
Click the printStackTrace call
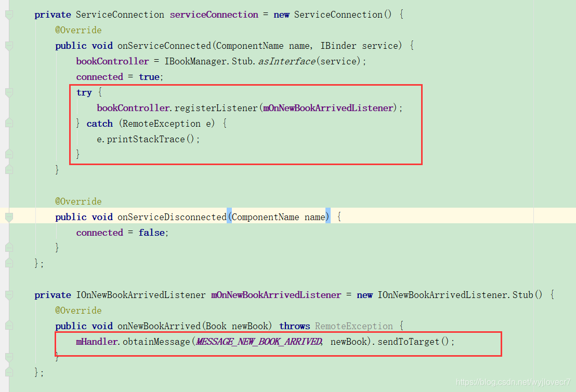point(146,140)
